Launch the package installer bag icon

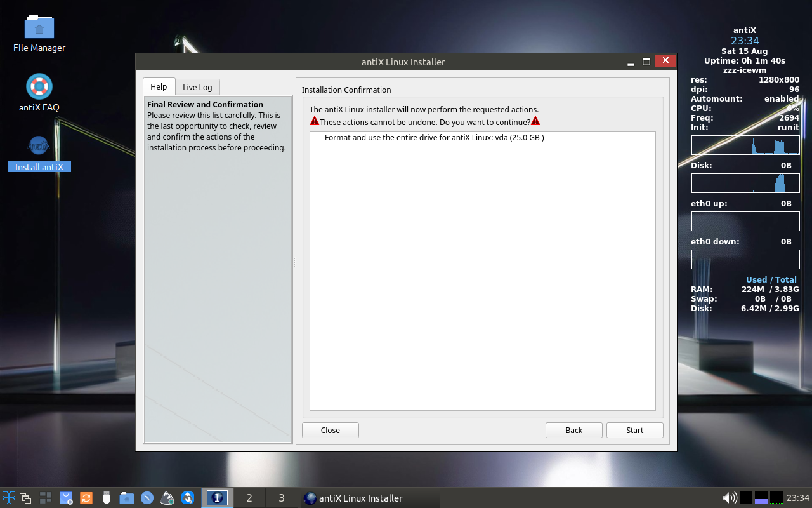(x=66, y=498)
